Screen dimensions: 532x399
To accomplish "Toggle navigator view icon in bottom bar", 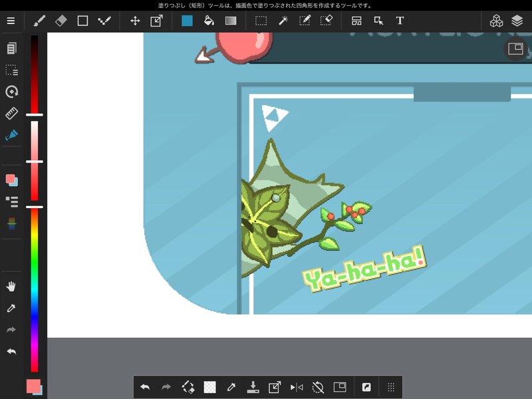I will pyautogui.click(x=340, y=387).
